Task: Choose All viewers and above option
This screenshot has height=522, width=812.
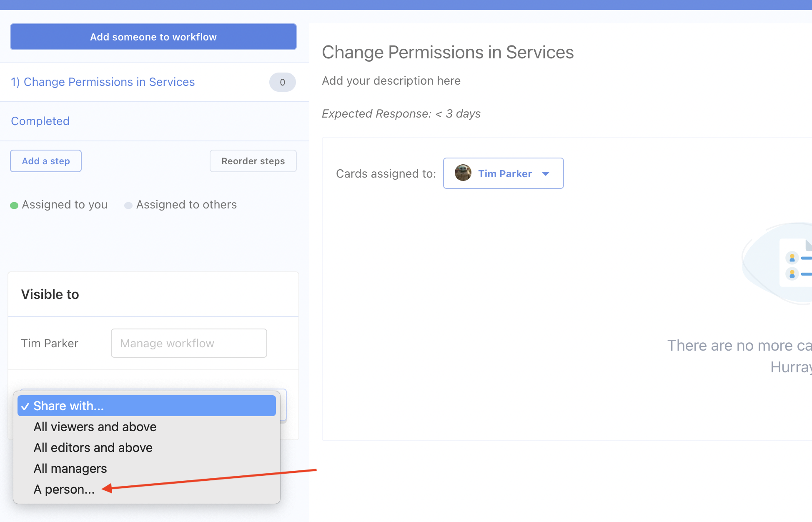Action: click(95, 427)
